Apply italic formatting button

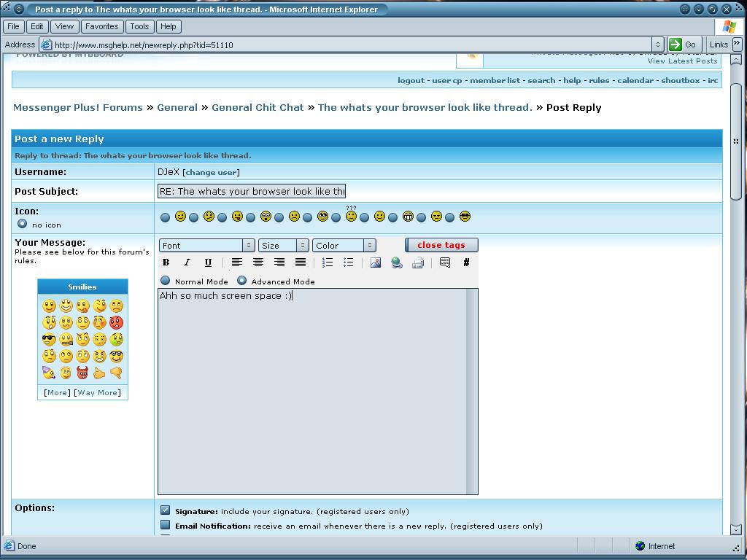[187, 262]
